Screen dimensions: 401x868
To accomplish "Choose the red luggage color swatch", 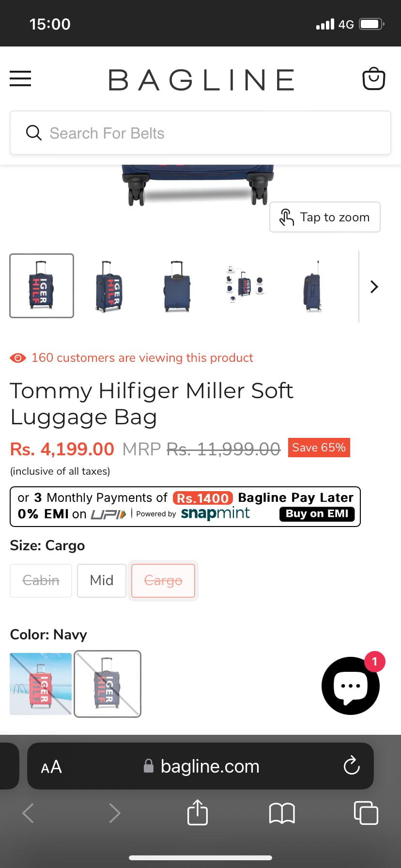I will (x=41, y=684).
